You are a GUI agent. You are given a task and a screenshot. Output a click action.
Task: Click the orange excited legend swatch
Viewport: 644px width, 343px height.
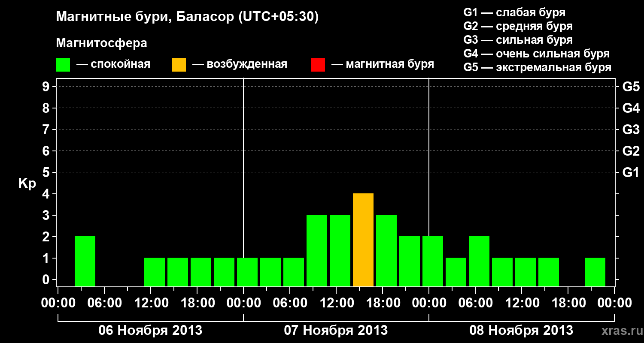click(179, 65)
